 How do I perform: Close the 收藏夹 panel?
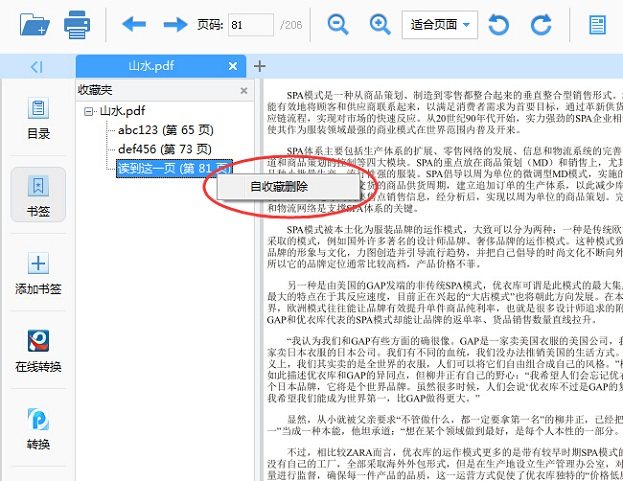(244, 91)
